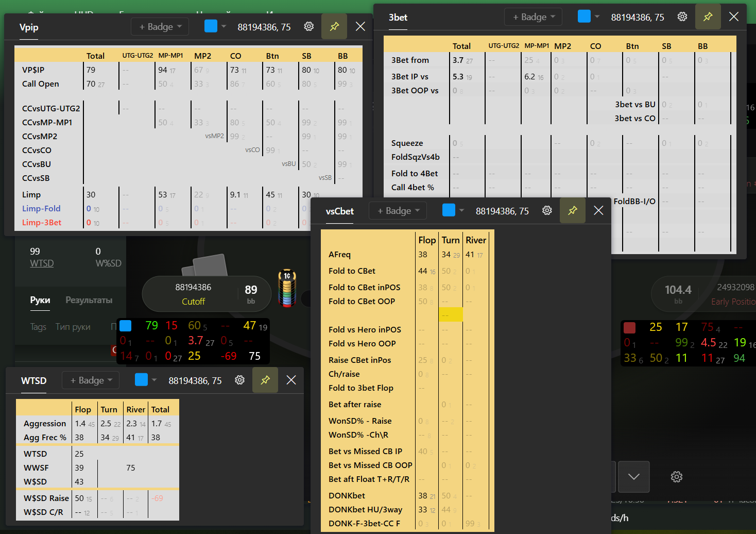Click blue color swatch in vsCbet popup
The height and width of the screenshot is (534, 756).
click(x=449, y=210)
